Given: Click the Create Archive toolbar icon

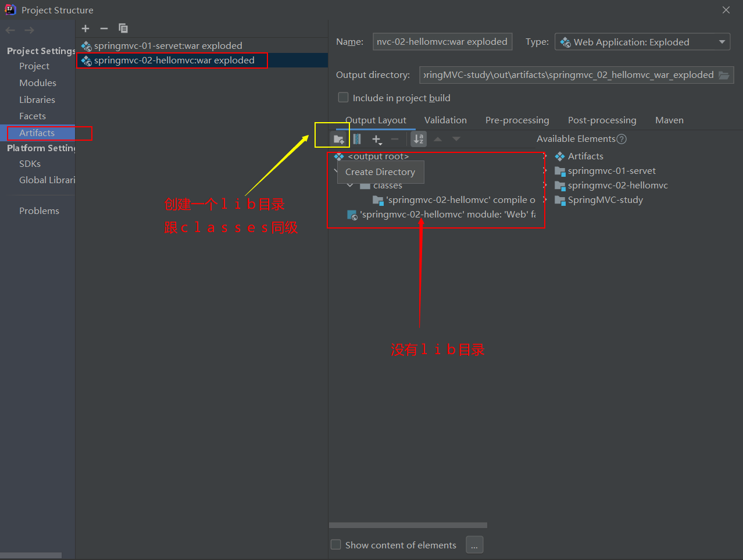Looking at the screenshot, I should coord(357,139).
